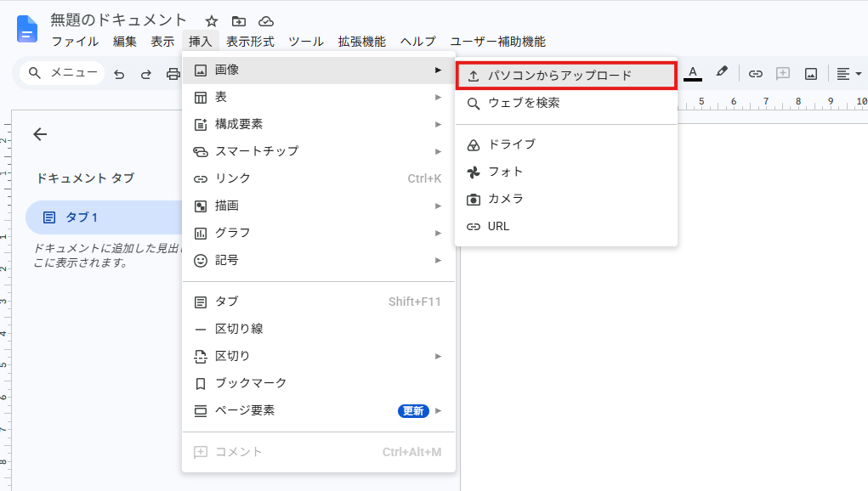Open the ユーザー補助機能 menu
The width and height of the screenshot is (868, 491).
[497, 42]
